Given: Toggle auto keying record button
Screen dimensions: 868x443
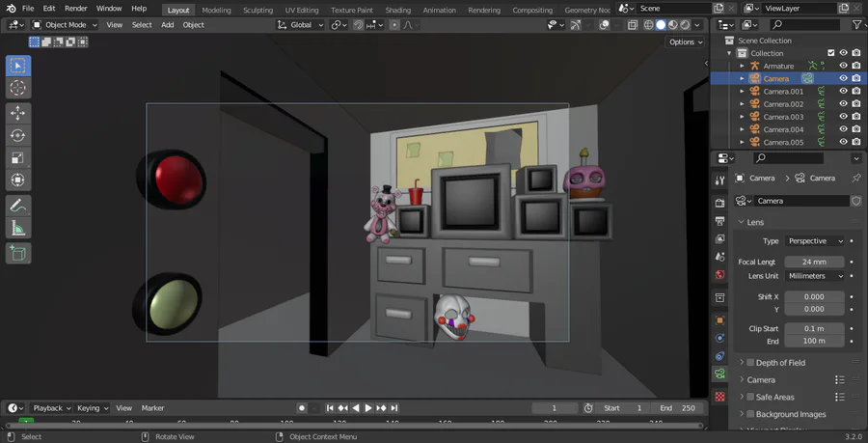Looking at the screenshot, I should (x=302, y=408).
